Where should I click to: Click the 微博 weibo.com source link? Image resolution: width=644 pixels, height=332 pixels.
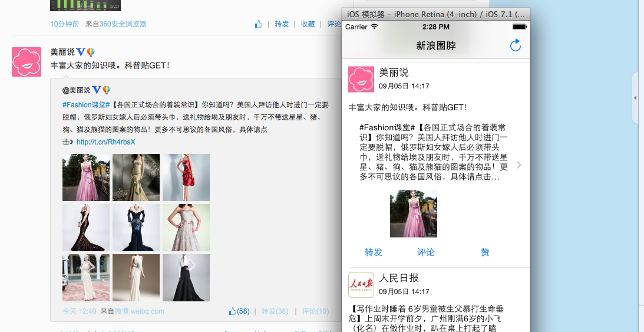tap(139, 311)
